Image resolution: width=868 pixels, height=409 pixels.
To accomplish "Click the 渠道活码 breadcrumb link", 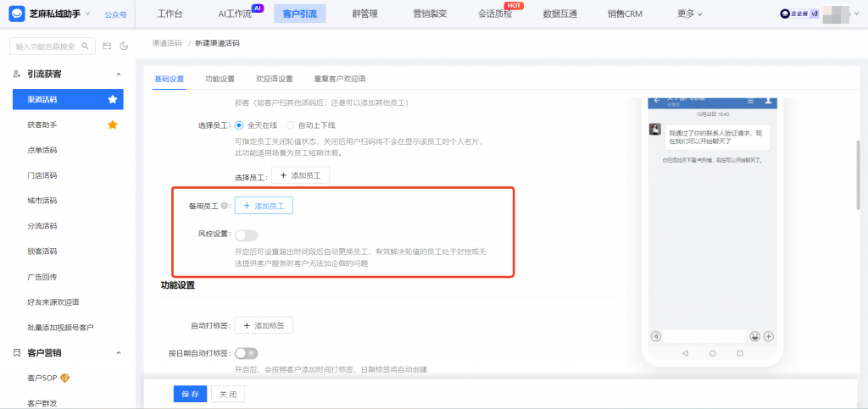I will 167,43.
